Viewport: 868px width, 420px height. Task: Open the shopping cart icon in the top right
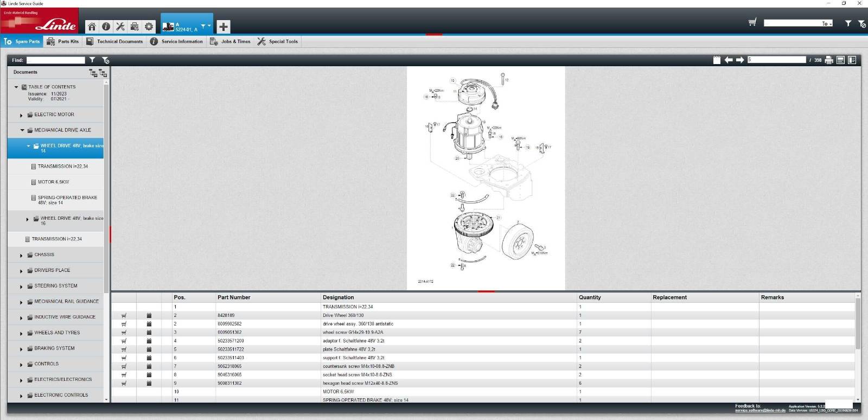752,22
